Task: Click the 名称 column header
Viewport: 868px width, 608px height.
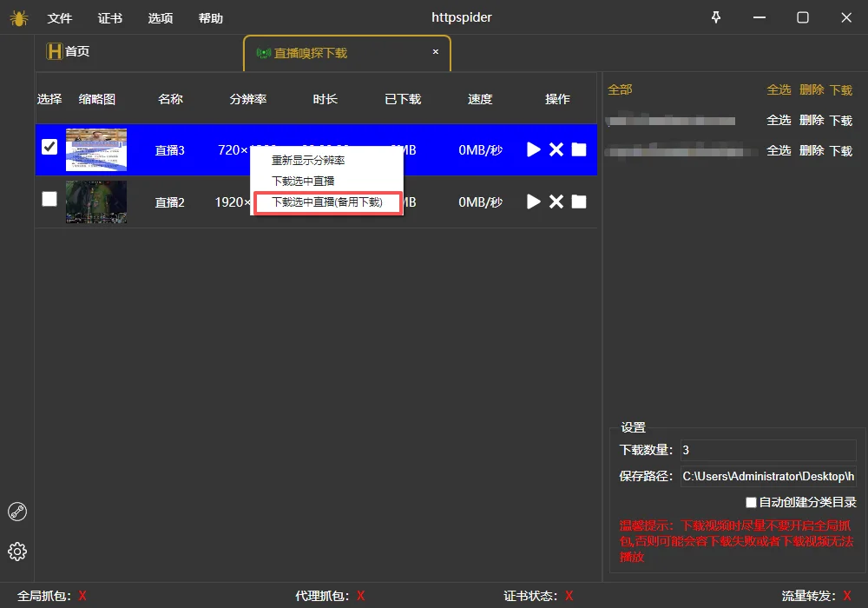Action: 170,99
